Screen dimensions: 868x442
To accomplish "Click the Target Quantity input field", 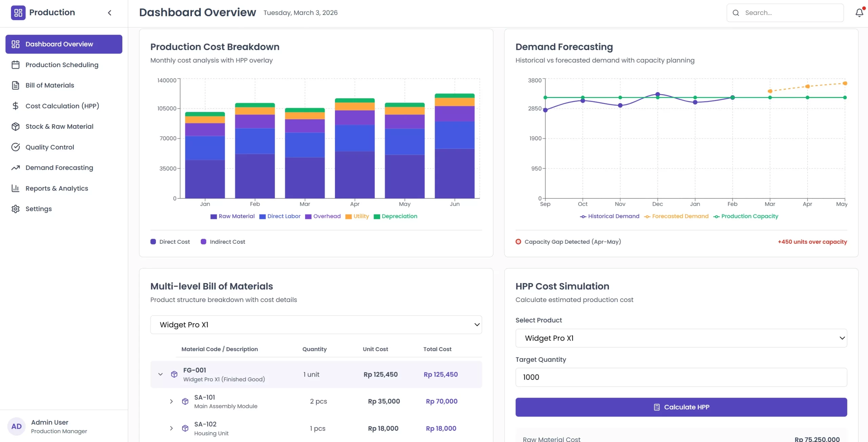I will point(681,377).
